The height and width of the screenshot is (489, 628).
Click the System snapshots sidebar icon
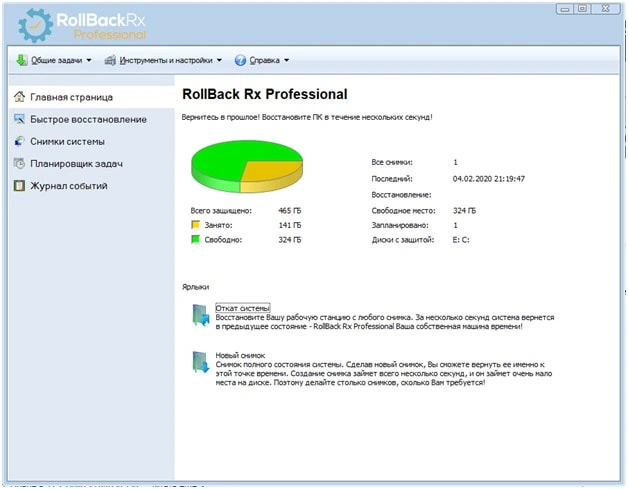pos(19,141)
